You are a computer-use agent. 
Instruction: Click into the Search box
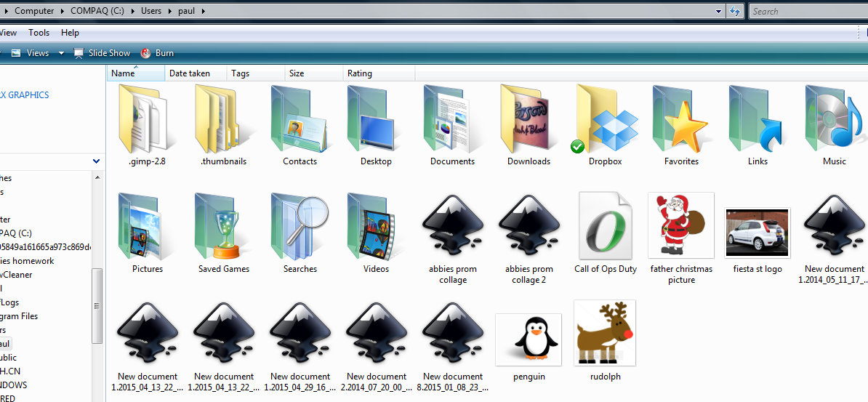tap(808, 11)
